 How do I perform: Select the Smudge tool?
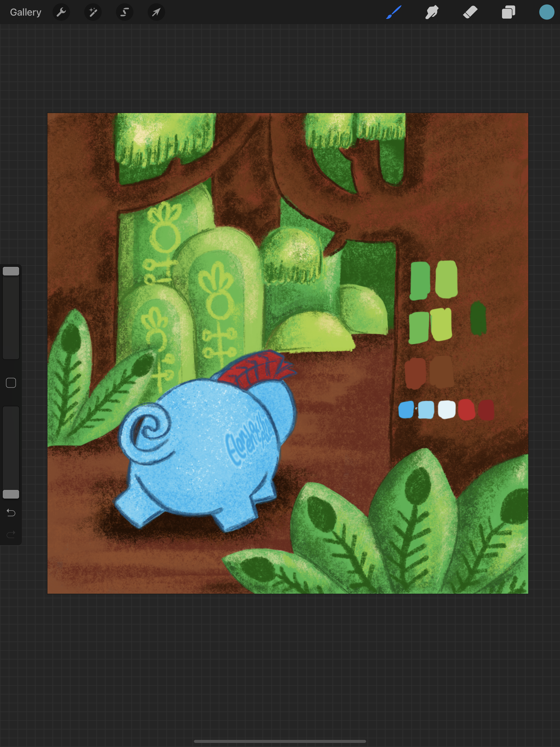point(432,12)
